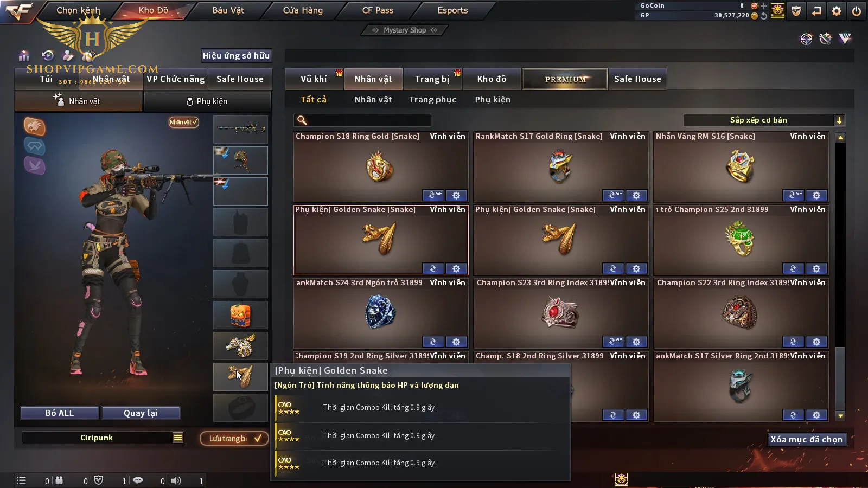Click the shield icon in top bar
This screenshot has width=868, height=488.
(x=796, y=11)
